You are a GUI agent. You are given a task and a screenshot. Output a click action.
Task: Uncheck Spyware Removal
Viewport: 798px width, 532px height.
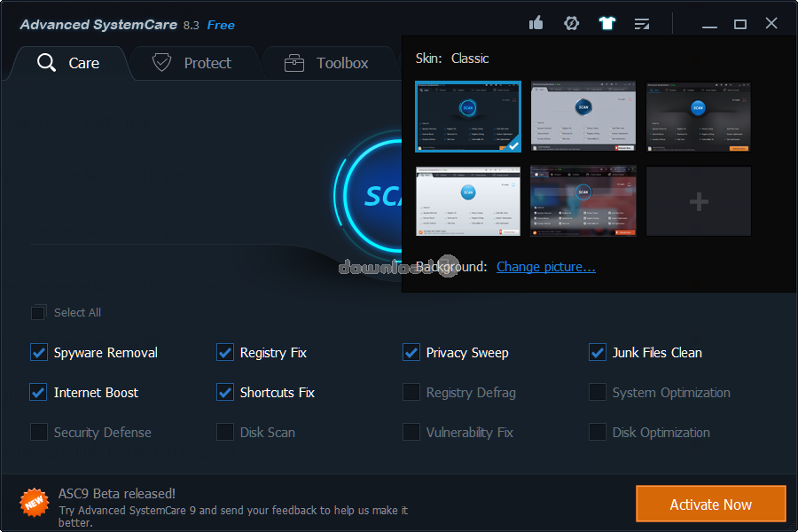pyautogui.click(x=39, y=352)
